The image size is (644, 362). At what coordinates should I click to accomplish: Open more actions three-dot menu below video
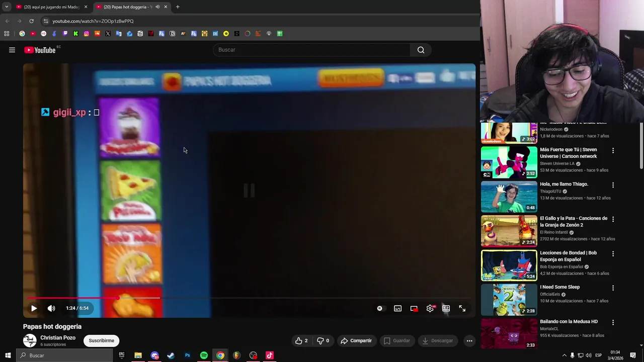469,340
